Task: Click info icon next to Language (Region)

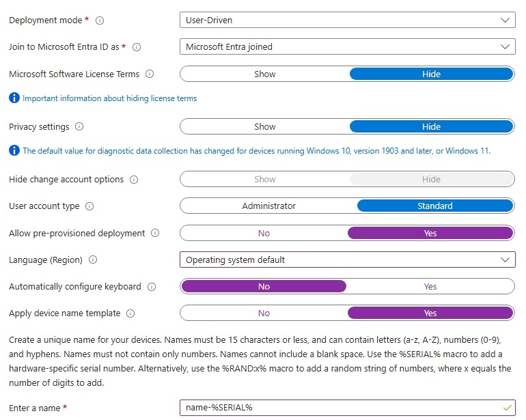Action: (93, 260)
